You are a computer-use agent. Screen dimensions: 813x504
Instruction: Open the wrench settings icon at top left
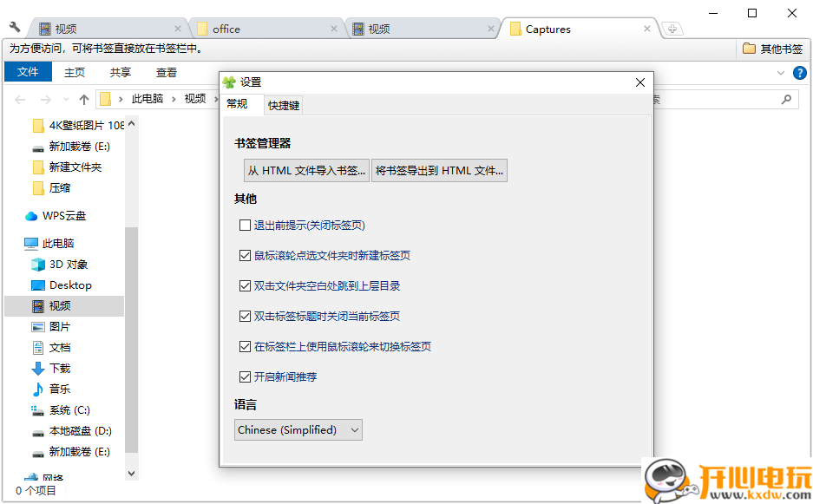tap(15, 27)
